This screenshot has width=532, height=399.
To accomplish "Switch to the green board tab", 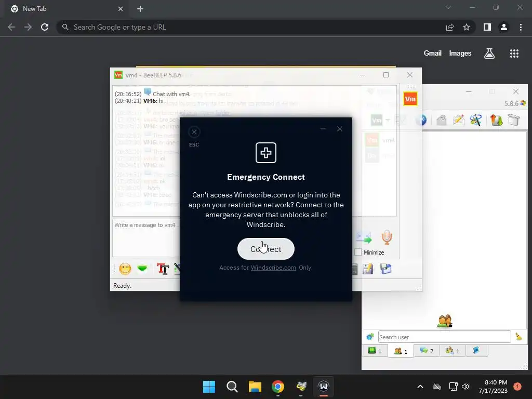I will point(375,351).
